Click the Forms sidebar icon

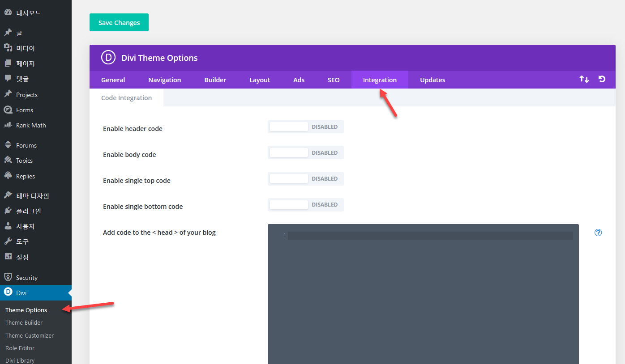(x=8, y=110)
